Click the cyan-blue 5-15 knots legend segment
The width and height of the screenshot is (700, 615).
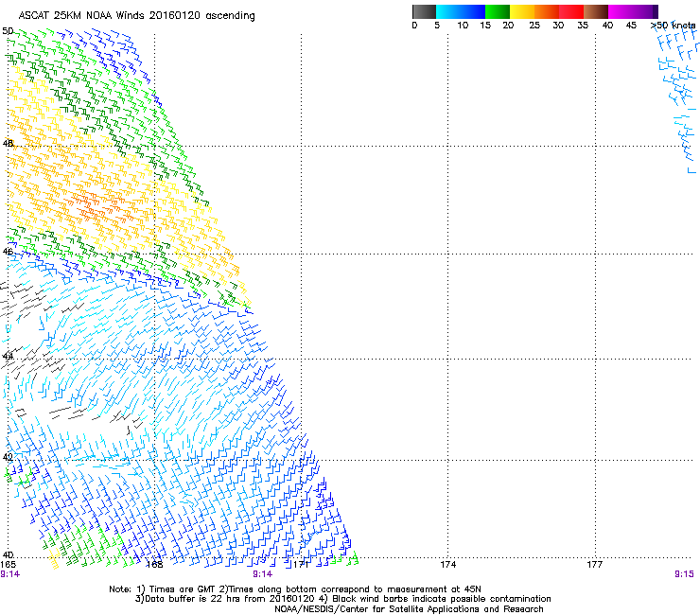pos(461,11)
